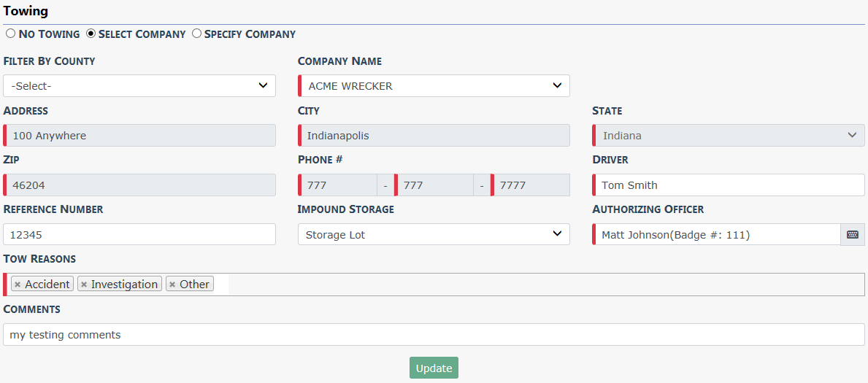The image size is (868, 383).
Task: Open the Impound Storage dropdown
Action: point(434,235)
